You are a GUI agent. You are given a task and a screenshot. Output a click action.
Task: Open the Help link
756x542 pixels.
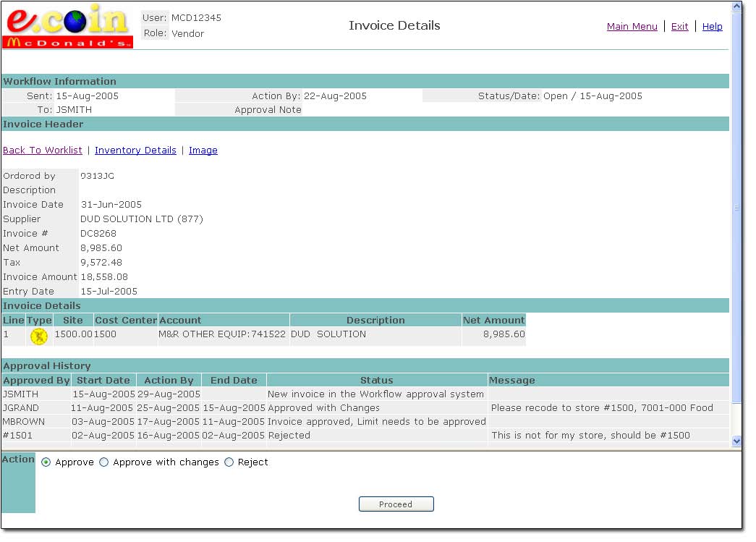(712, 27)
